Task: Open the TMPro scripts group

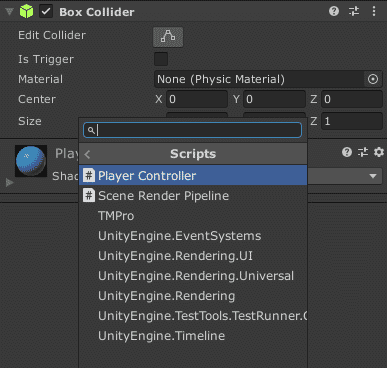Action: point(193,216)
